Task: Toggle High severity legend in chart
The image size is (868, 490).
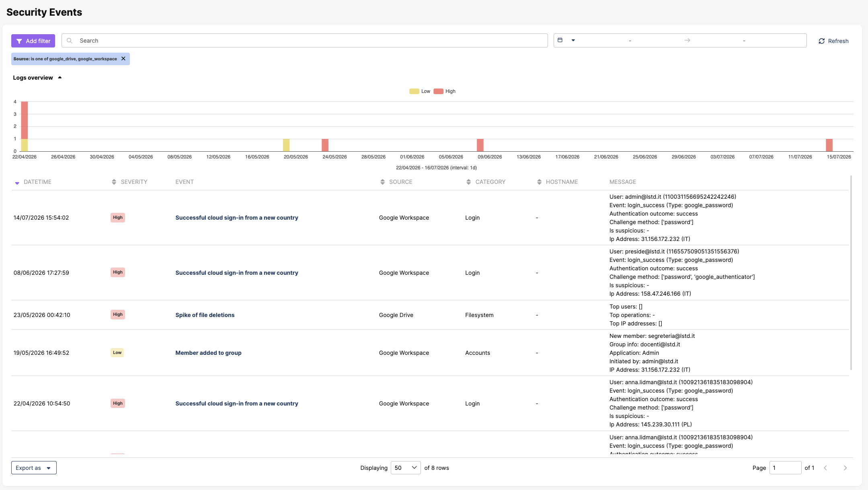Action: pyautogui.click(x=438, y=91)
